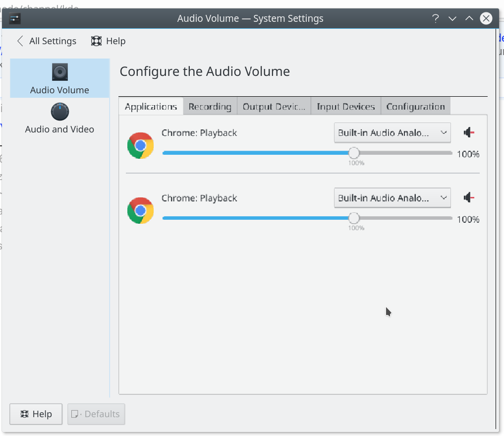Click the System Settings titlebar menu icon
Image resolution: width=504 pixels, height=436 pixels.
tap(15, 18)
